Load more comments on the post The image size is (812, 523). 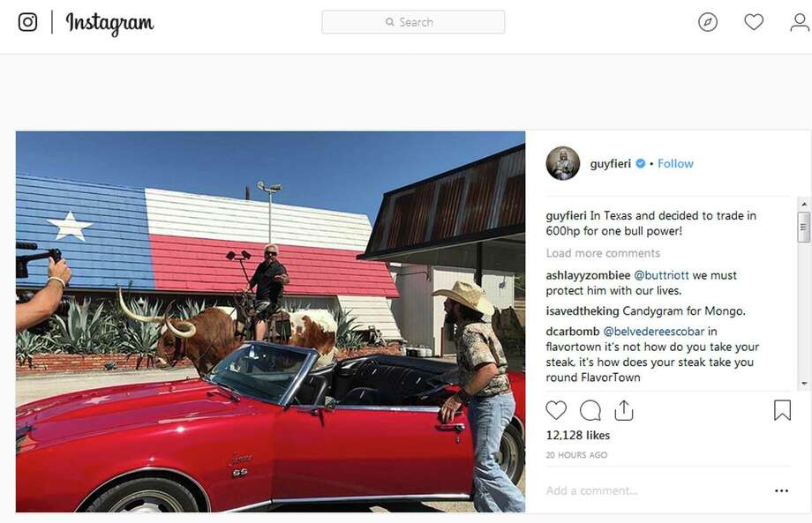pyautogui.click(x=603, y=253)
